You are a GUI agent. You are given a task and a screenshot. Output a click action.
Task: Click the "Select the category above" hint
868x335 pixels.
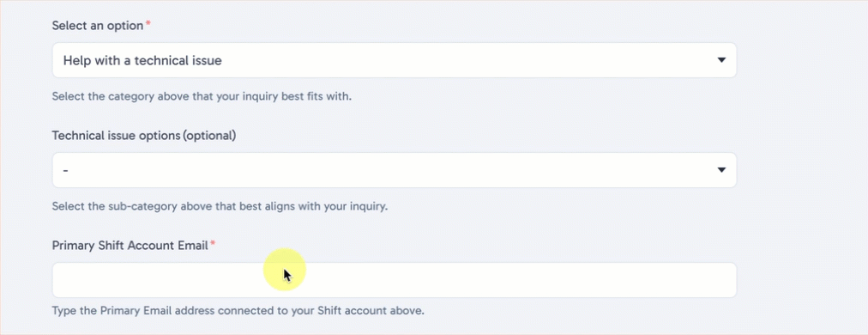(202, 96)
